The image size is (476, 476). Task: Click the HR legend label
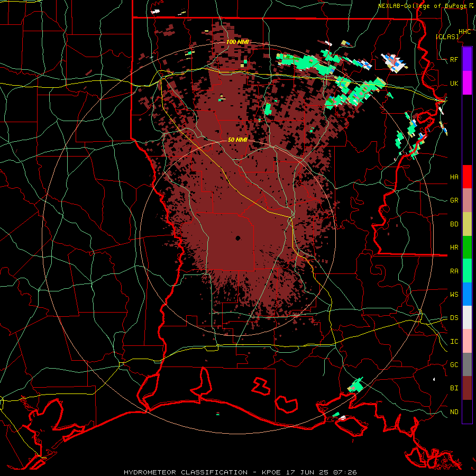pyautogui.click(x=454, y=248)
